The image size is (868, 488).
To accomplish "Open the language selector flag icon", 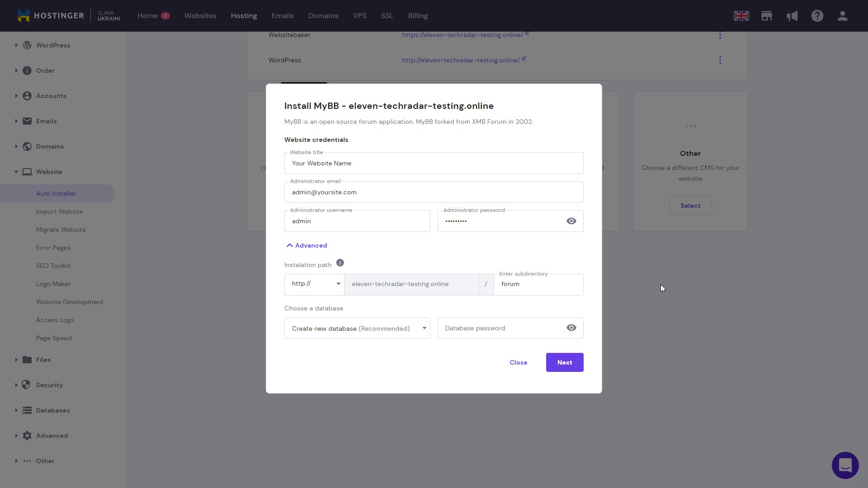I will click(x=741, y=16).
